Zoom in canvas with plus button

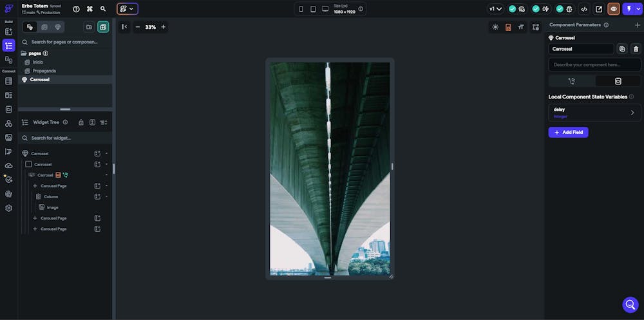[163, 27]
